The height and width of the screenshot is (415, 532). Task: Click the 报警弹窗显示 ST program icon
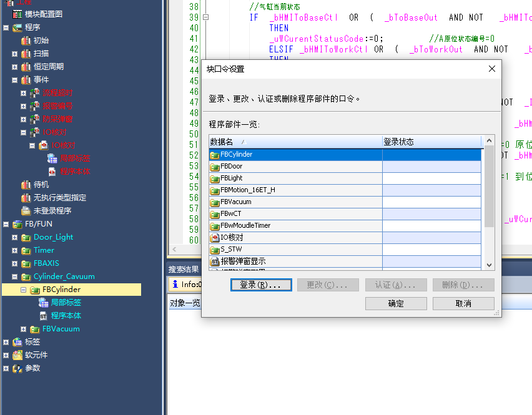point(215,261)
